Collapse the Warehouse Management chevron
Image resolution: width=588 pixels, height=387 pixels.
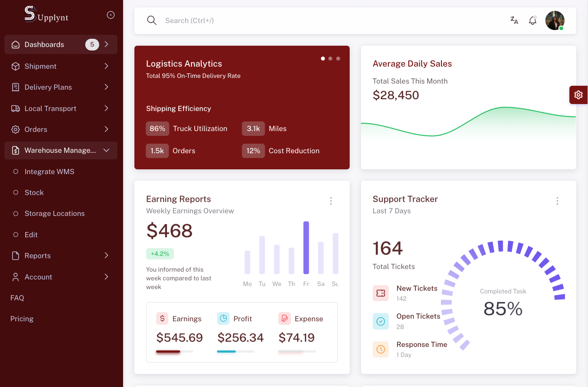point(107,150)
